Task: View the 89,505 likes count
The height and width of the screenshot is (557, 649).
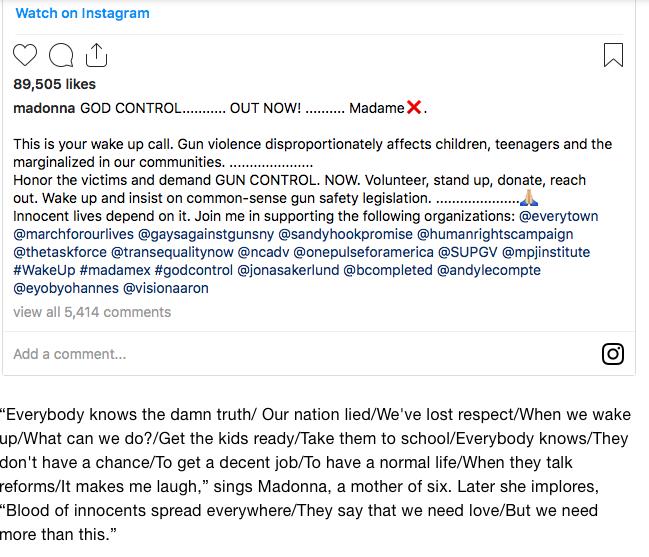Action: (x=54, y=84)
